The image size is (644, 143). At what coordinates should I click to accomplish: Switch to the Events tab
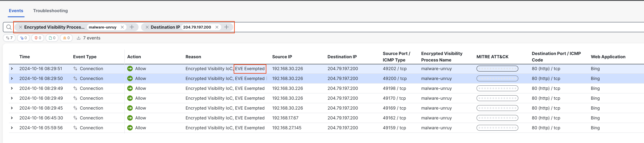click(x=16, y=10)
